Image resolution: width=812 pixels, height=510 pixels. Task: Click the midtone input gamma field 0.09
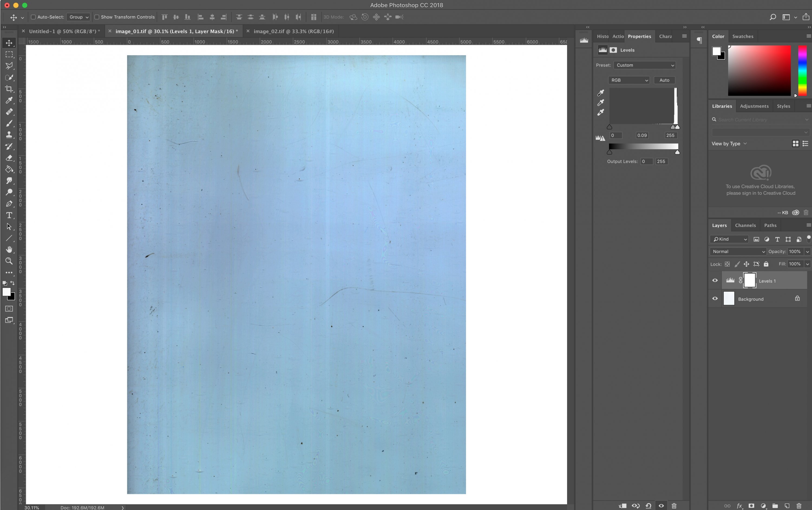pyautogui.click(x=643, y=135)
